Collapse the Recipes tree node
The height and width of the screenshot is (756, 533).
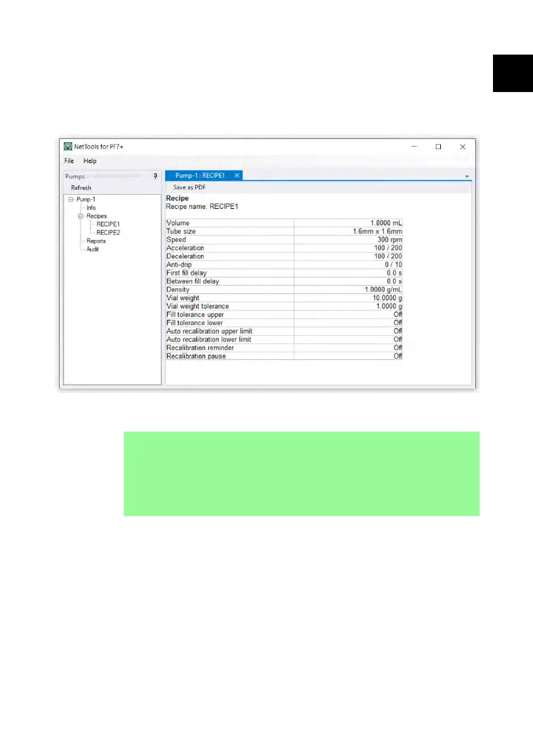click(81, 216)
